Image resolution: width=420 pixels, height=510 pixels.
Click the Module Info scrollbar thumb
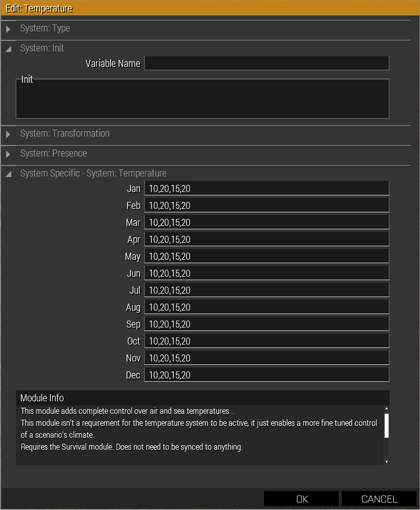tap(386, 425)
